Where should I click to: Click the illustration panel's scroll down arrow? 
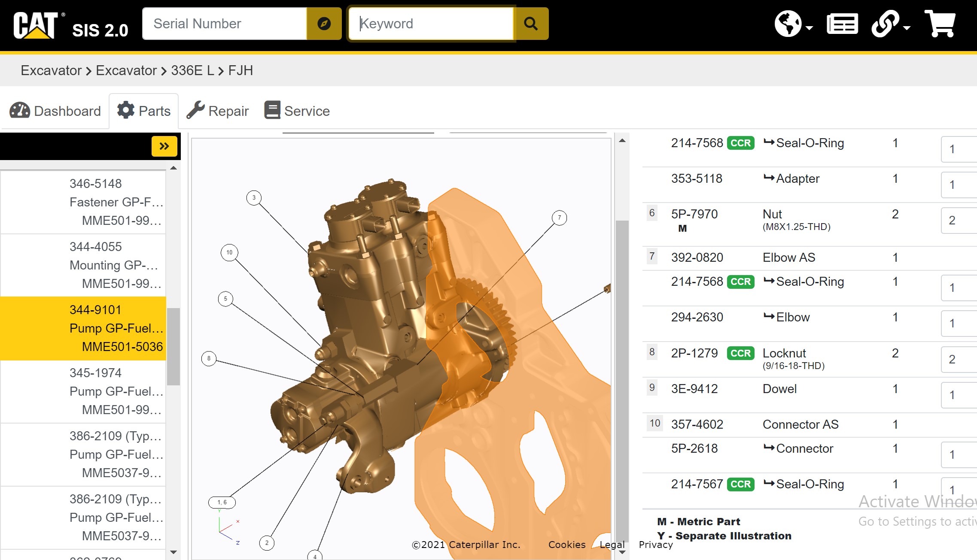pos(622,552)
